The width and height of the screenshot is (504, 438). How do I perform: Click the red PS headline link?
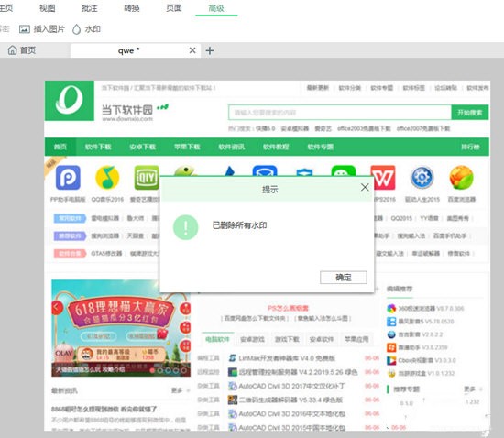[x=288, y=309]
